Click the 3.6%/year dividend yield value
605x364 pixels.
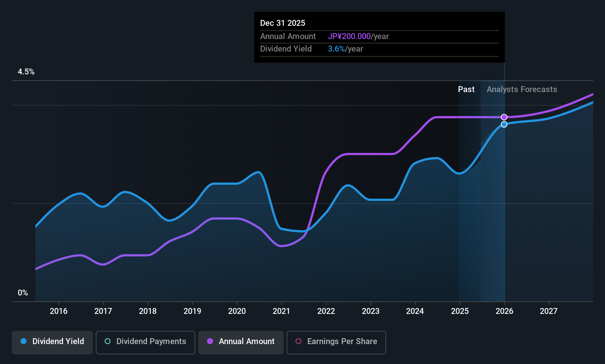(x=346, y=49)
